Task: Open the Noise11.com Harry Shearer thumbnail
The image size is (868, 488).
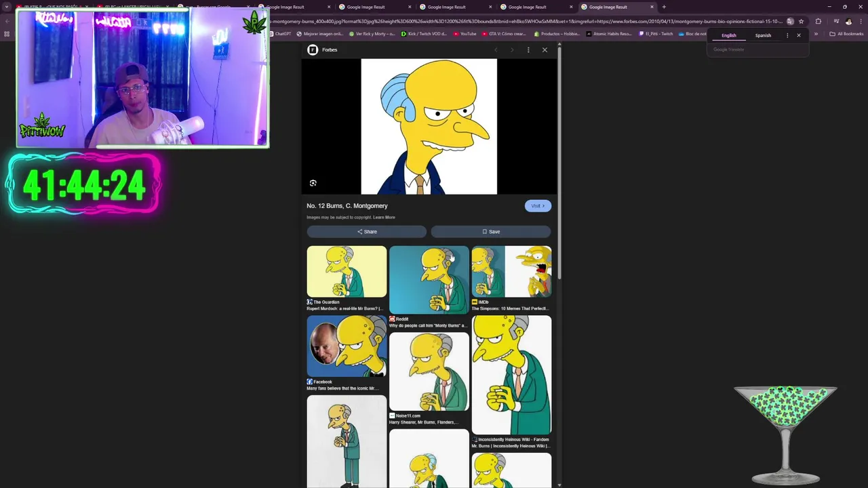Action: [429, 371]
